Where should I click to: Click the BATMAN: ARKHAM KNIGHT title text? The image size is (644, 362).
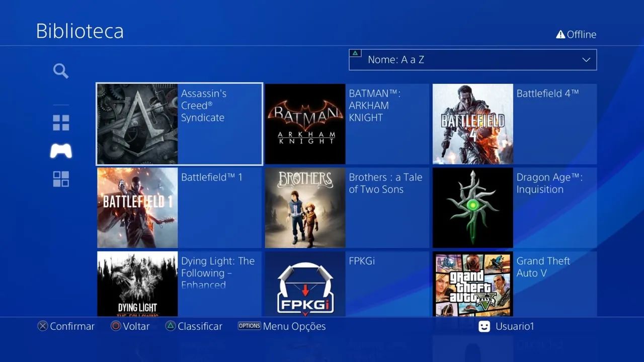click(374, 106)
